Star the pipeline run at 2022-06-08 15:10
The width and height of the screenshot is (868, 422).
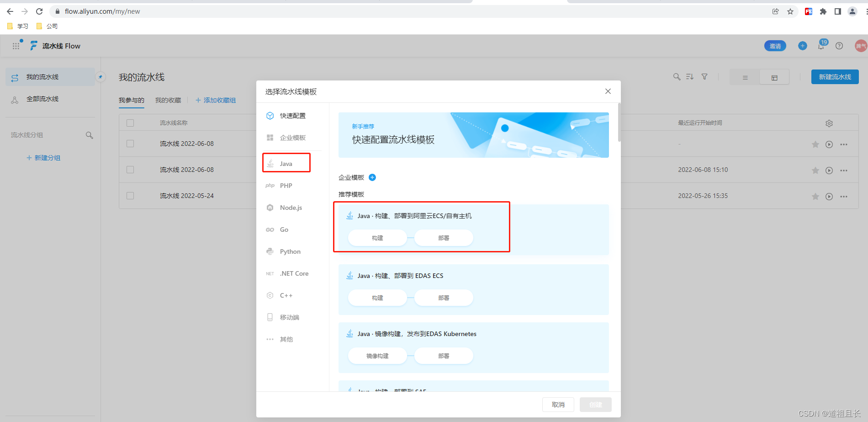(x=815, y=171)
